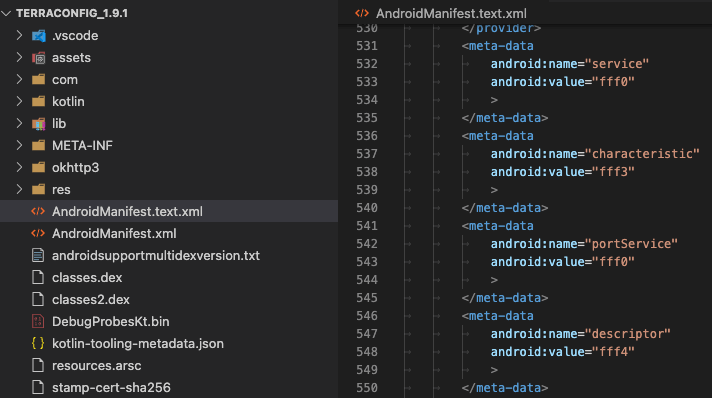Viewport: 712px width, 398px height.
Task: Expand the META-INF folder chevron
Action: click(19, 145)
